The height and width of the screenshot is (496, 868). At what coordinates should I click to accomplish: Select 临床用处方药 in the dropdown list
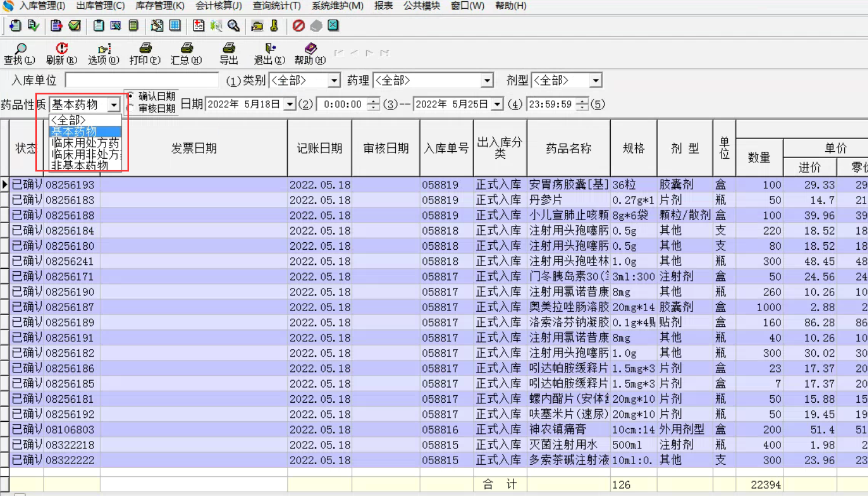coord(85,143)
